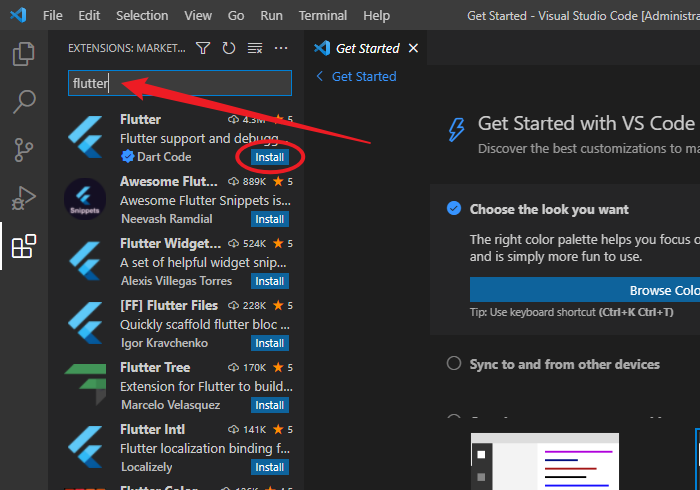Click the Flutter support and debugg... description
Viewport: 700px width, 490px height.
(x=204, y=138)
